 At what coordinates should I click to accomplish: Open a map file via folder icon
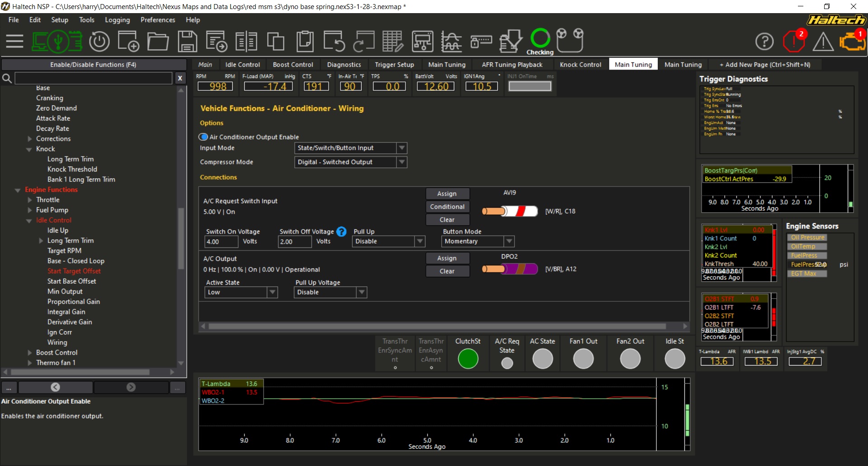[158, 41]
